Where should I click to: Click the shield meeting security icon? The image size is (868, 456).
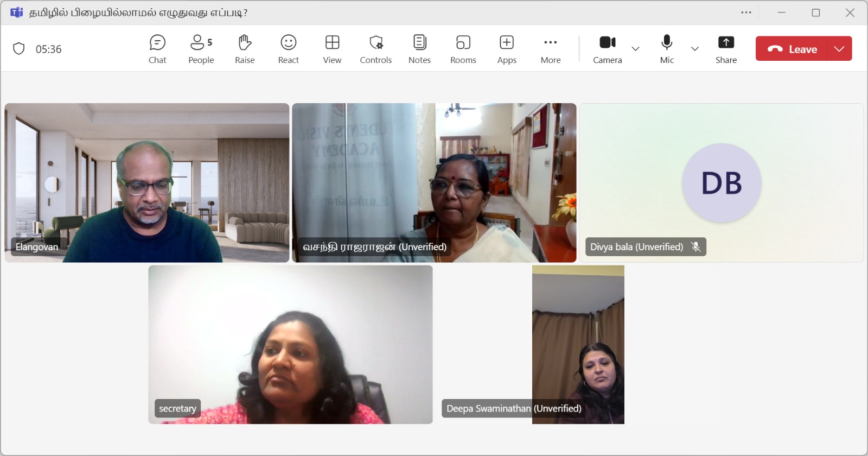coord(19,49)
